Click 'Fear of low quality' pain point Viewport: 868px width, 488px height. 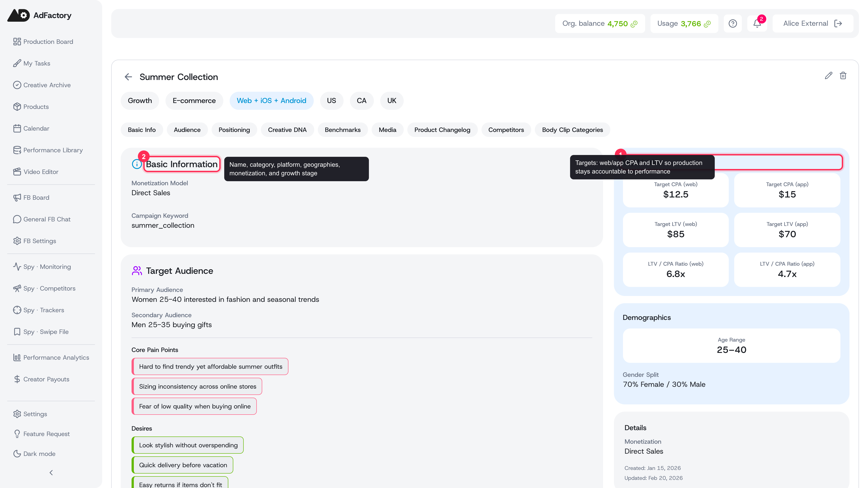coord(194,406)
